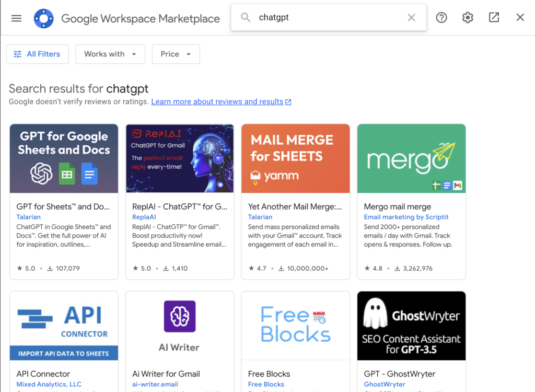Click the Google Workspace Marketplace logo
535x392 pixels.
click(44, 18)
